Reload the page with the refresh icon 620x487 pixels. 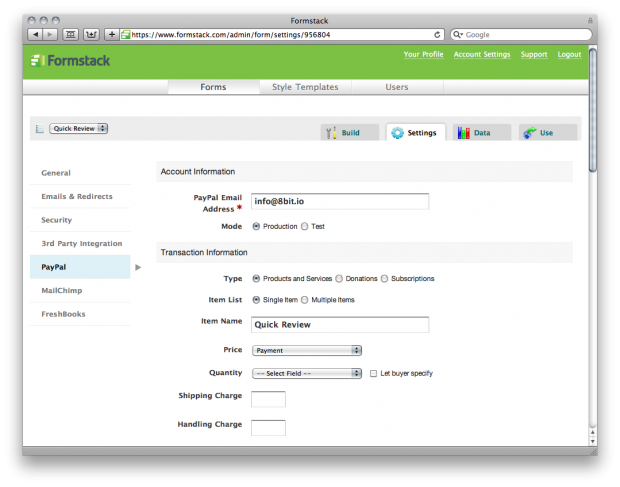pyautogui.click(x=437, y=34)
